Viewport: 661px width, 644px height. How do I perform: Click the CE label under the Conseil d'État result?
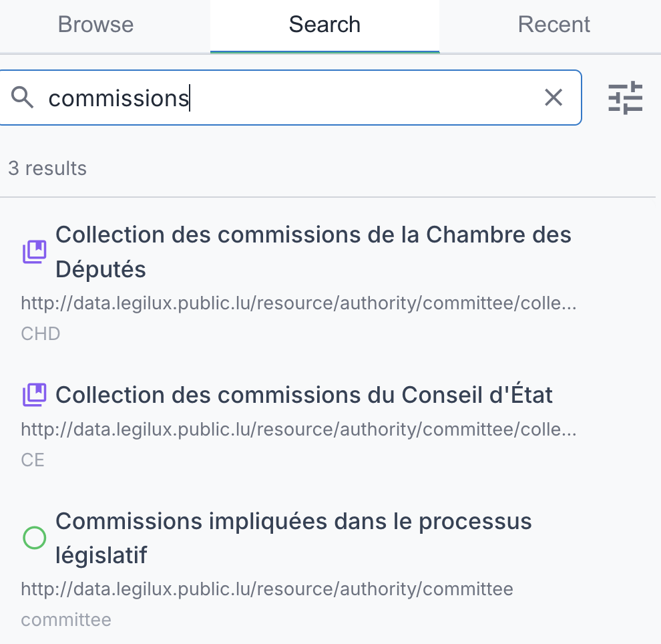[x=32, y=460]
